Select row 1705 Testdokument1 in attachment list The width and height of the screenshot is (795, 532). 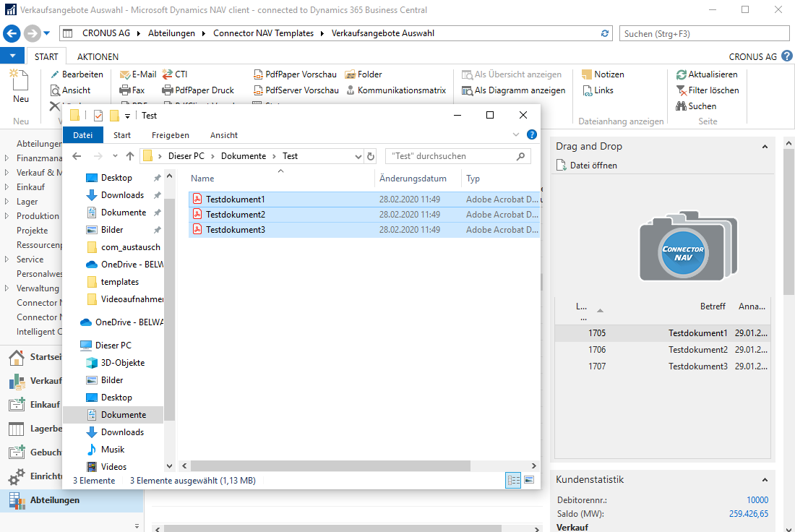point(663,333)
